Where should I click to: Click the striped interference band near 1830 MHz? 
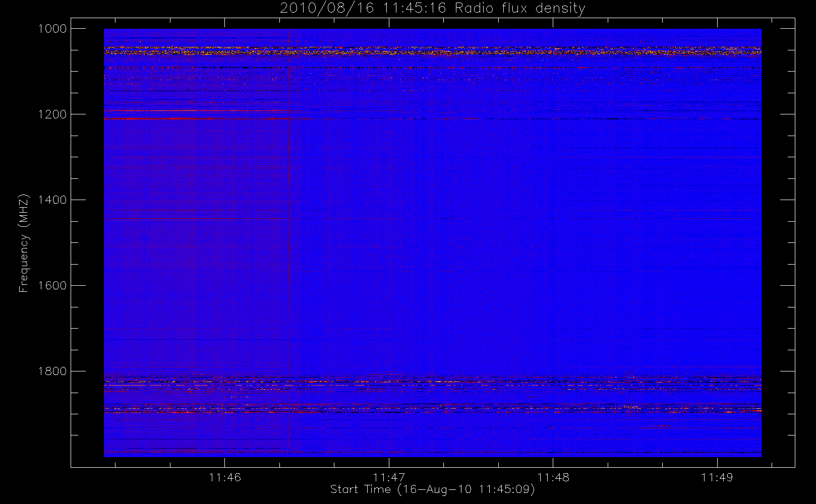click(x=432, y=383)
